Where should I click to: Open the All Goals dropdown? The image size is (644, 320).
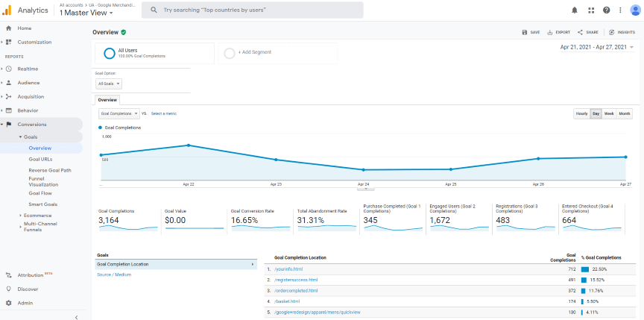coord(109,84)
